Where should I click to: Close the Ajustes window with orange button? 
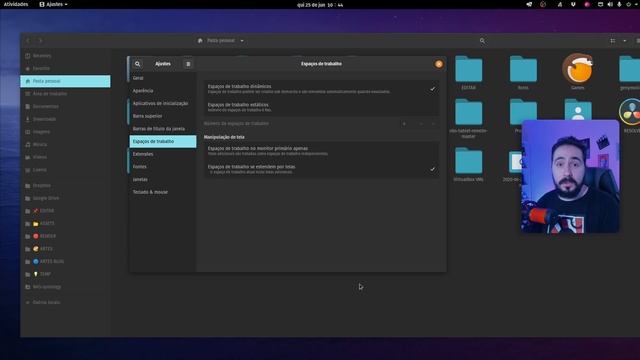439,64
